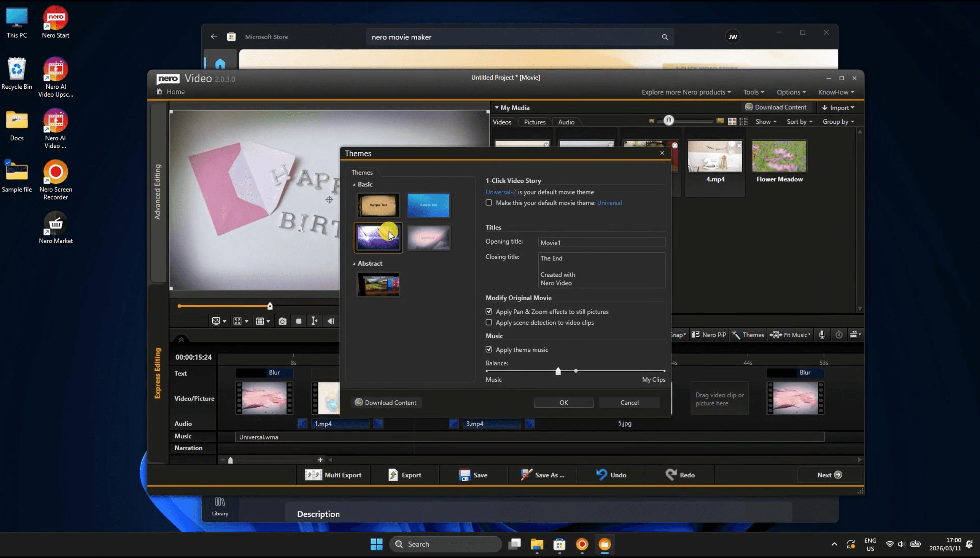This screenshot has height=558, width=980.
Task: Select the Abstract theme thumbnail
Action: click(379, 285)
